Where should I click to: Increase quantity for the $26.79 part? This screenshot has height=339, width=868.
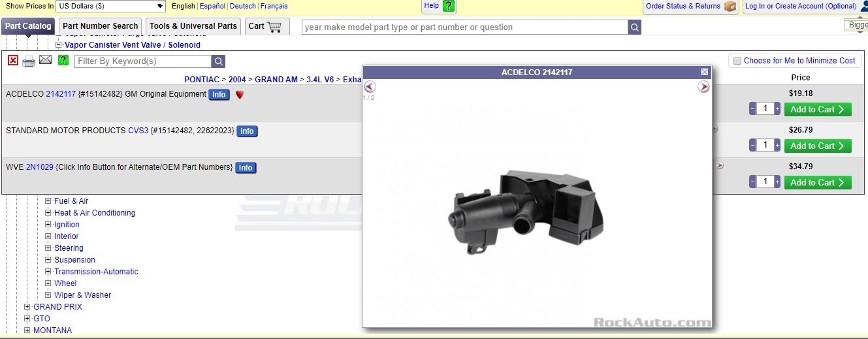777,146
